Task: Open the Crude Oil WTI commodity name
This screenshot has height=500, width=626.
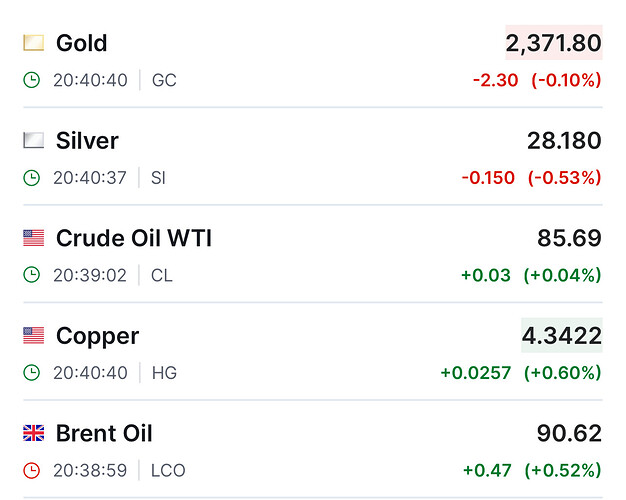Action: click(x=134, y=238)
